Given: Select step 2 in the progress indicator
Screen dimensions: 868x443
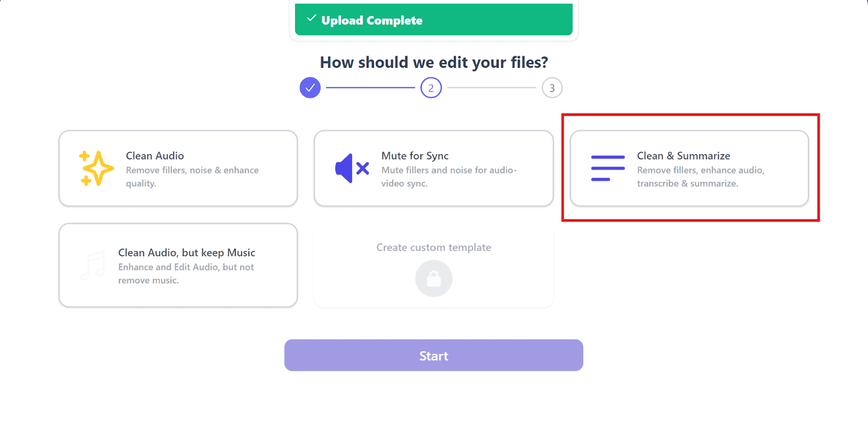Looking at the screenshot, I should tap(431, 88).
